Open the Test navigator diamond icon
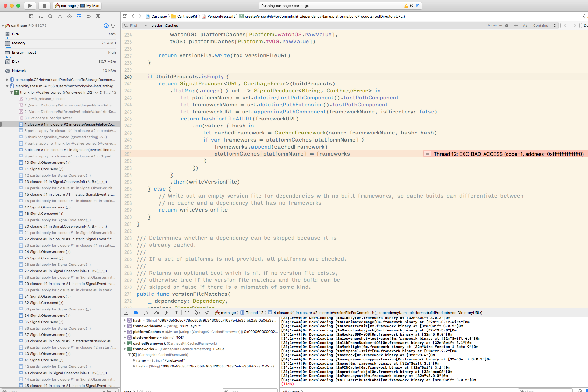This screenshot has width=588, height=392. click(69, 16)
